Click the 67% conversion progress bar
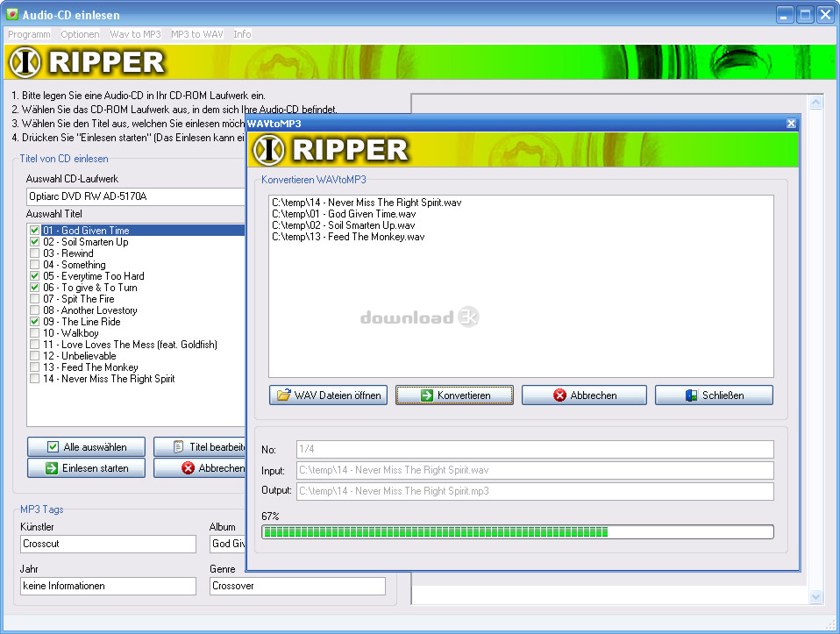Image resolution: width=840 pixels, height=634 pixels. [517, 531]
